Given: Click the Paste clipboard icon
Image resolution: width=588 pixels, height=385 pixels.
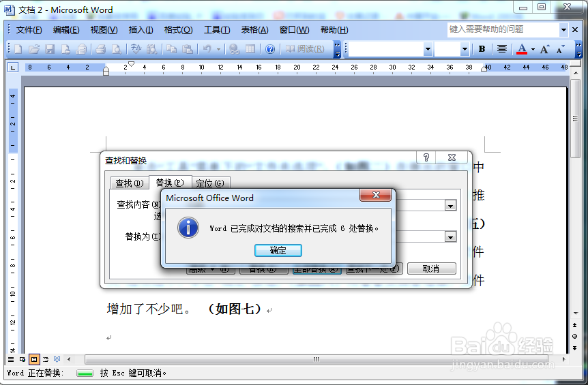Looking at the screenshot, I should 187,49.
